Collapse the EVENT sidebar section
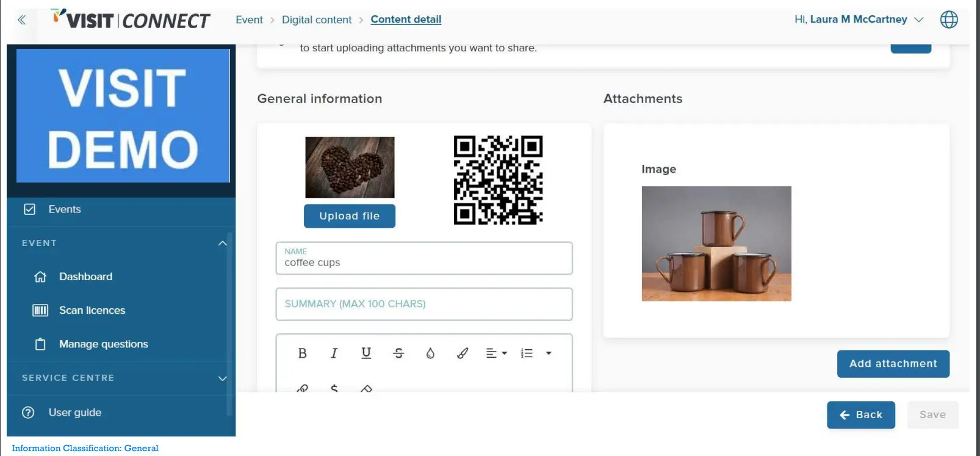Viewport: 980px width, 456px height. [x=222, y=243]
